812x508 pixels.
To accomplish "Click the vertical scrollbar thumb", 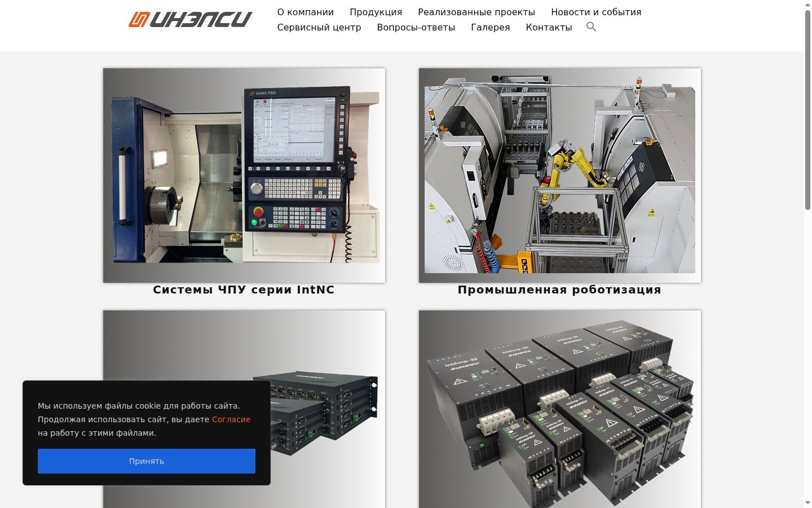I will coord(807,110).
